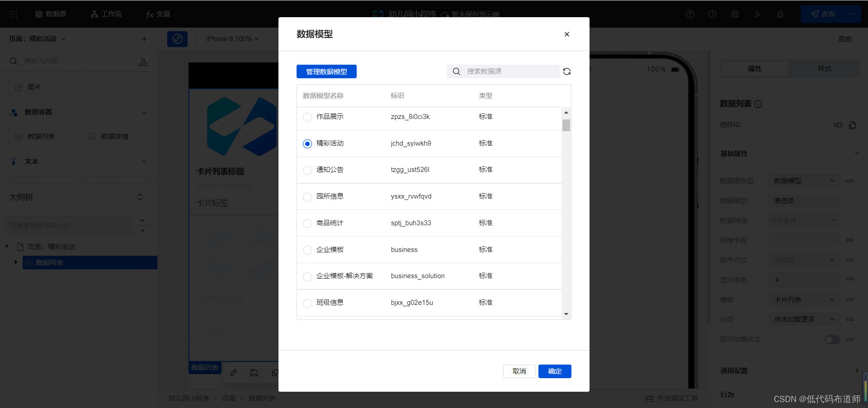The height and width of the screenshot is (408, 868).
Task: Collapse the 数据容器 component group
Action: pyautogui.click(x=145, y=112)
